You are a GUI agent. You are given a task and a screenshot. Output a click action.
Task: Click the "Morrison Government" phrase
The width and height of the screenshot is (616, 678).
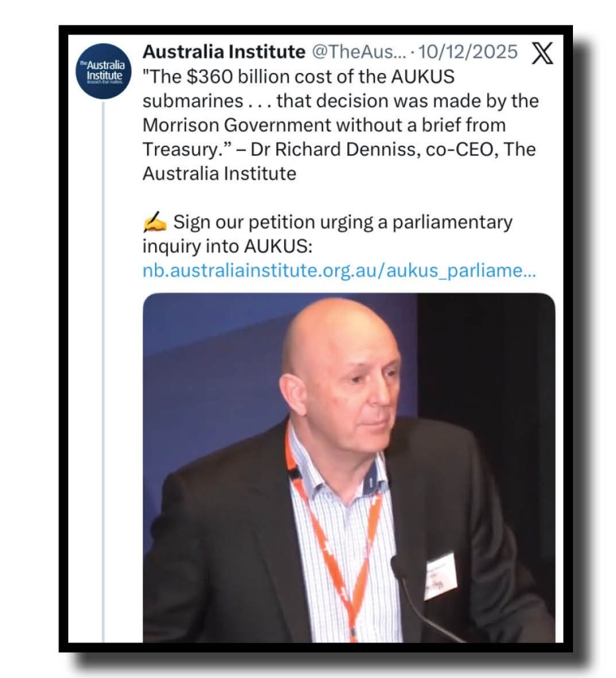coord(236,125)
